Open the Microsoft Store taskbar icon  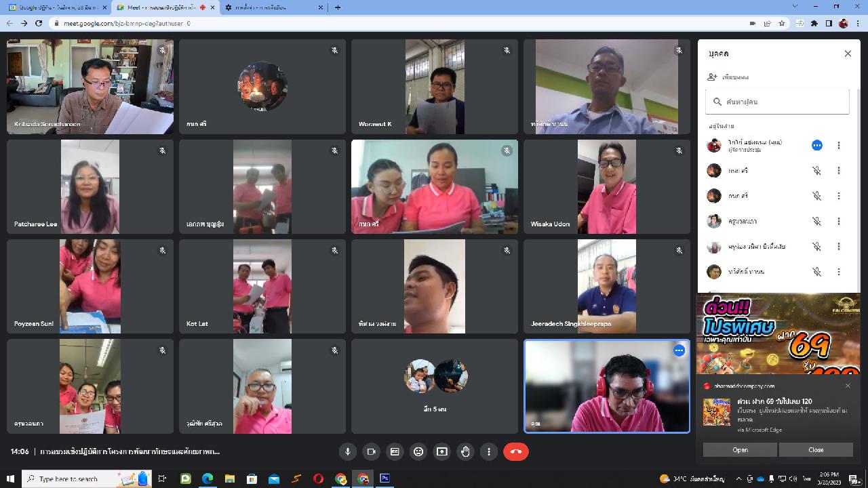(x=252, y=479)
